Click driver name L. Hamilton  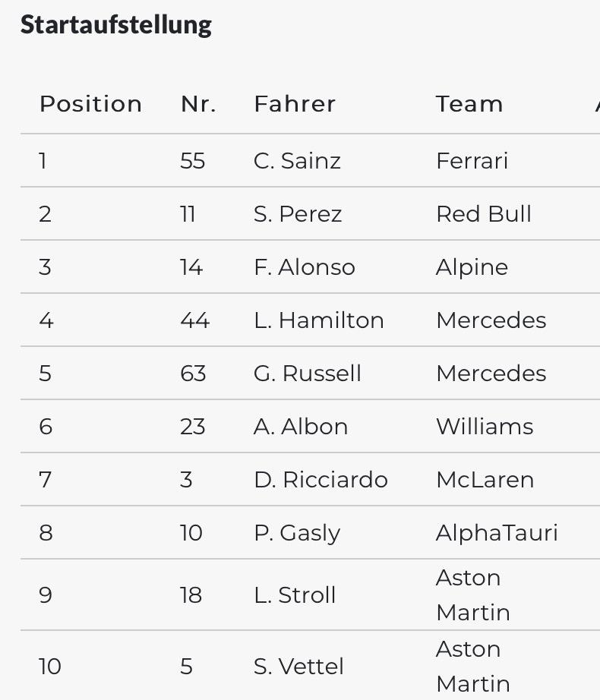click(x=319, y=320)
